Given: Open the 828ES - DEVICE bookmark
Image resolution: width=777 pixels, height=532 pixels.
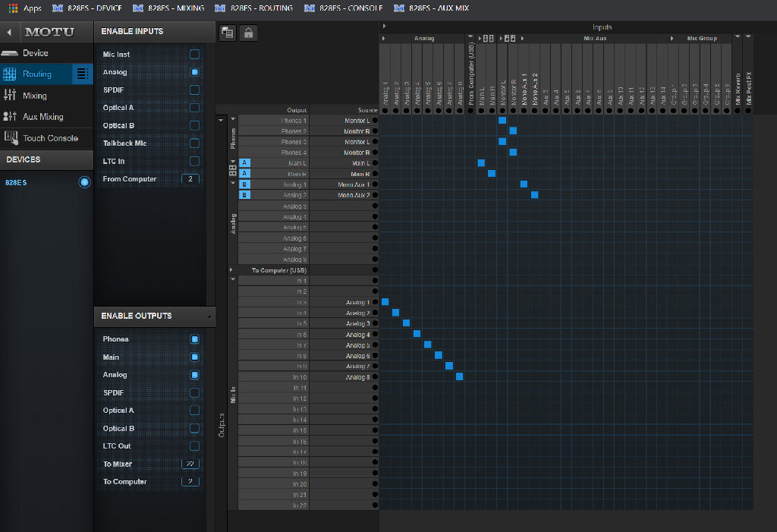Looking at the screenshot, I should 87,8.
